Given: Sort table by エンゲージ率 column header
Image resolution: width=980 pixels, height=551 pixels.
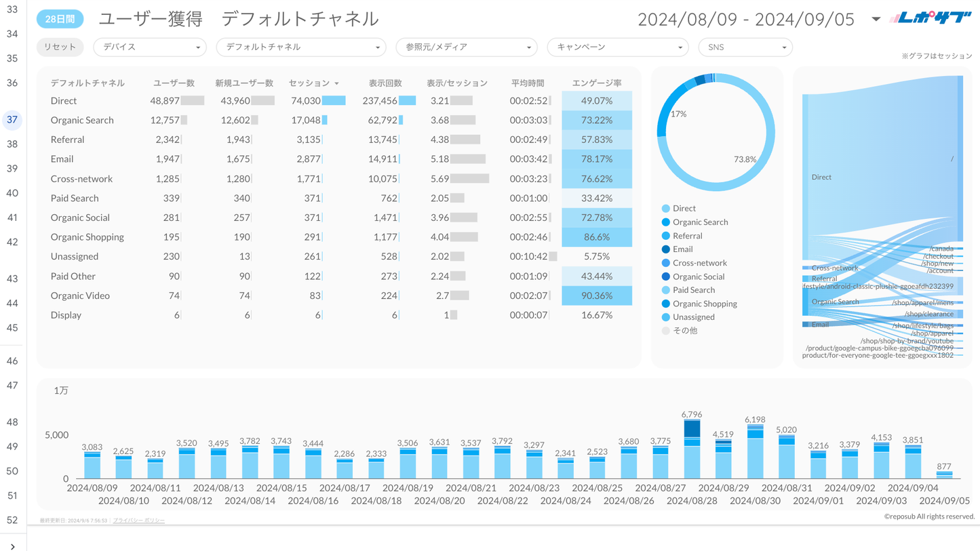Looking at the screenshot, I should pyautogui.click(x=596, y=83).
